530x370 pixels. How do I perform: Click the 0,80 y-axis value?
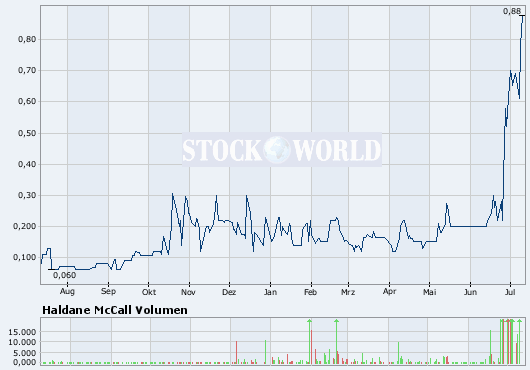tap(27, 39)
